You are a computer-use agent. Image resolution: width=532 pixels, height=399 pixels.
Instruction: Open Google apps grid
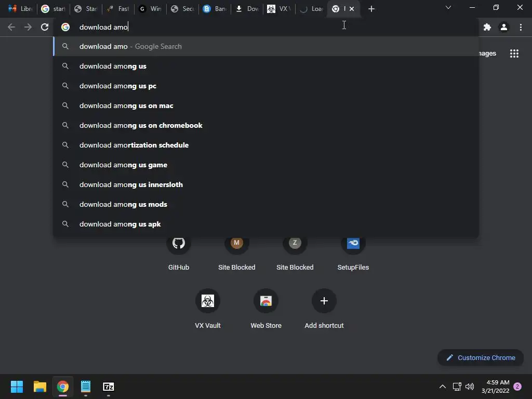[514, 54]
